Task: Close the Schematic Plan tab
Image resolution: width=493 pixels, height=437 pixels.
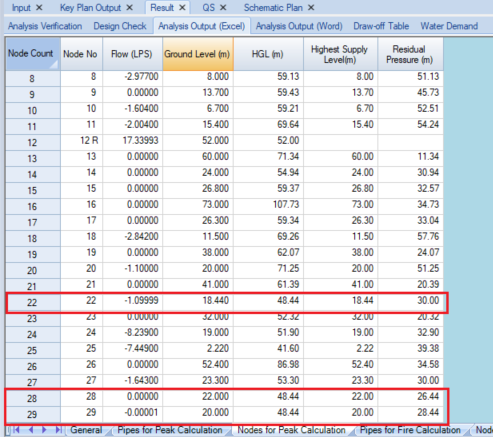Action: click(x=311, y=7)
